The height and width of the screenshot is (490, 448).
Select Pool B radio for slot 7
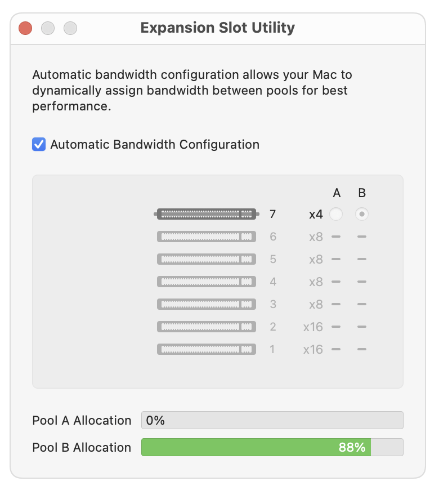click(362, 214)
